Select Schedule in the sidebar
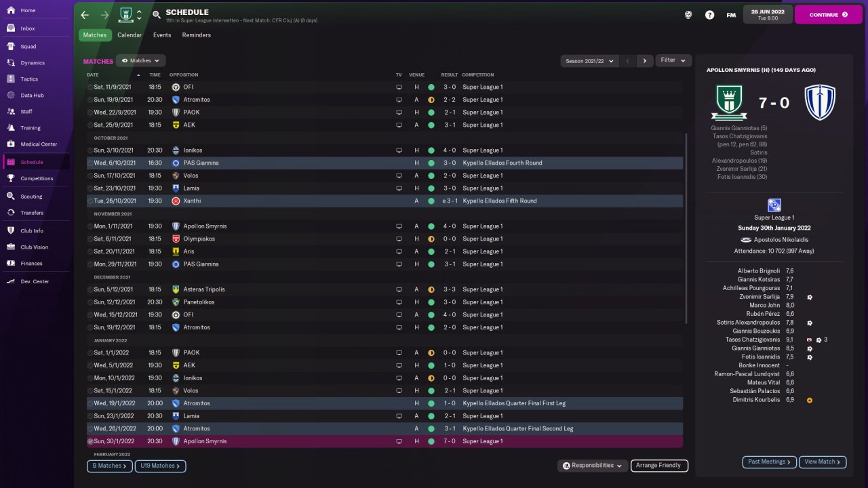This screenshot has width=868, height=488. pos(37,163)
